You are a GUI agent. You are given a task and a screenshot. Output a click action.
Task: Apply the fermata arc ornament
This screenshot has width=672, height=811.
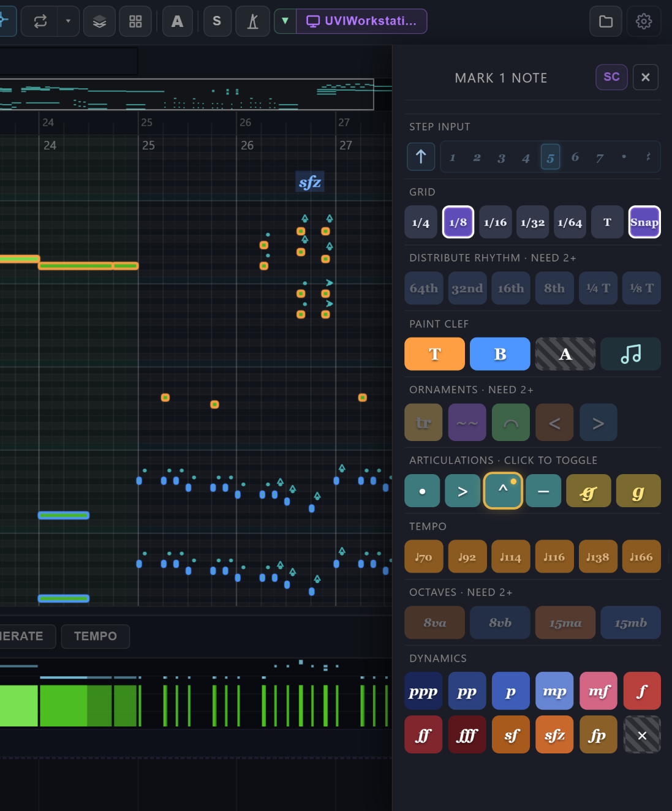tap(511, 423)
